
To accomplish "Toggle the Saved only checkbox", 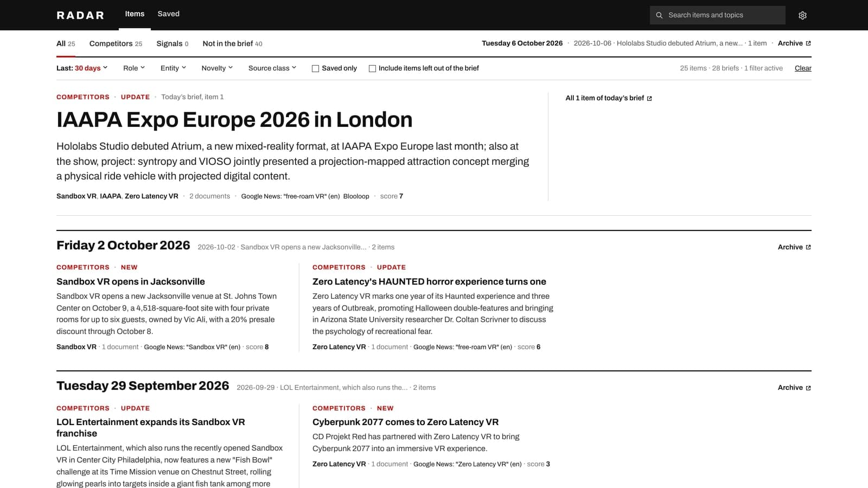I will click(315, 68).
